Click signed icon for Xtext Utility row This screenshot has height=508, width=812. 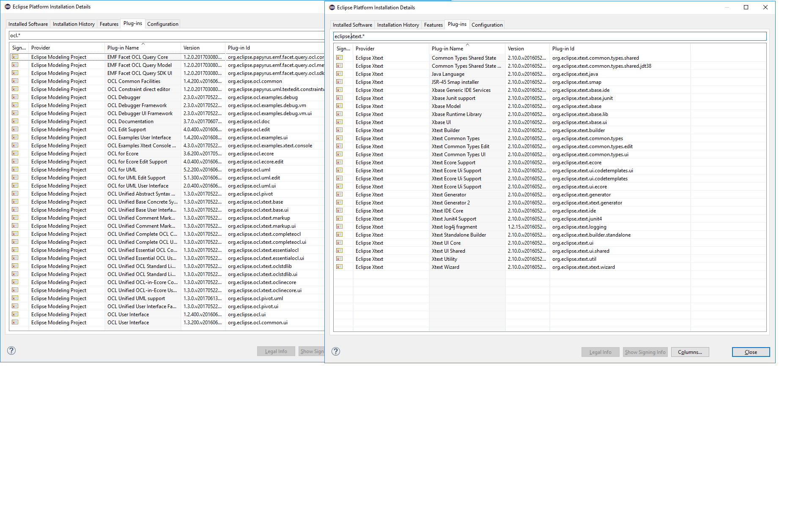[339, 259]
